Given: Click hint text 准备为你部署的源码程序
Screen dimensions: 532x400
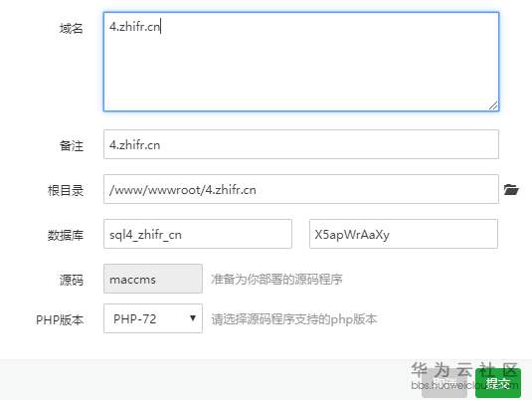Looking at the screenshot, I should click(276, 280).
